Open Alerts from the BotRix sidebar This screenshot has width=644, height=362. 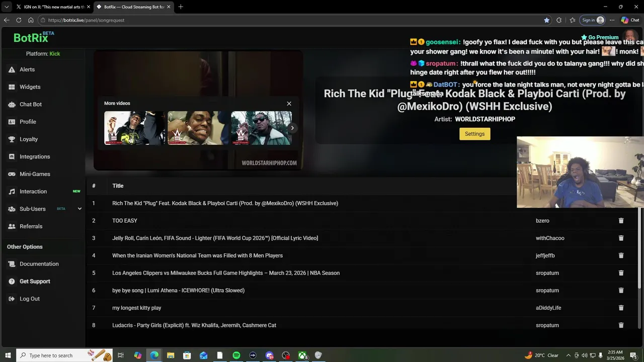click(27, 69)
